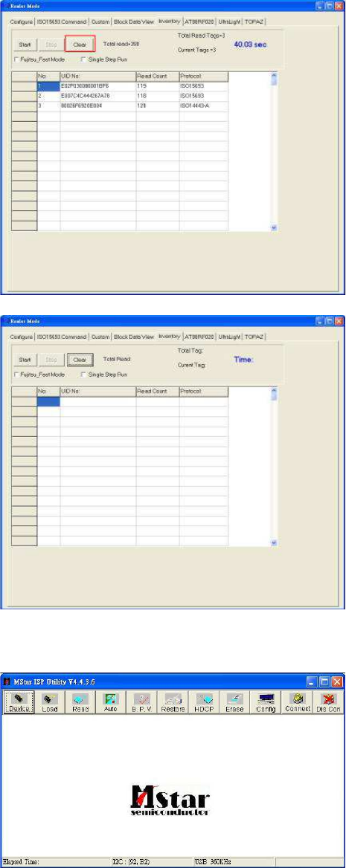Click the down arrow of the populated tag table scrollbar

coord(273,227)
